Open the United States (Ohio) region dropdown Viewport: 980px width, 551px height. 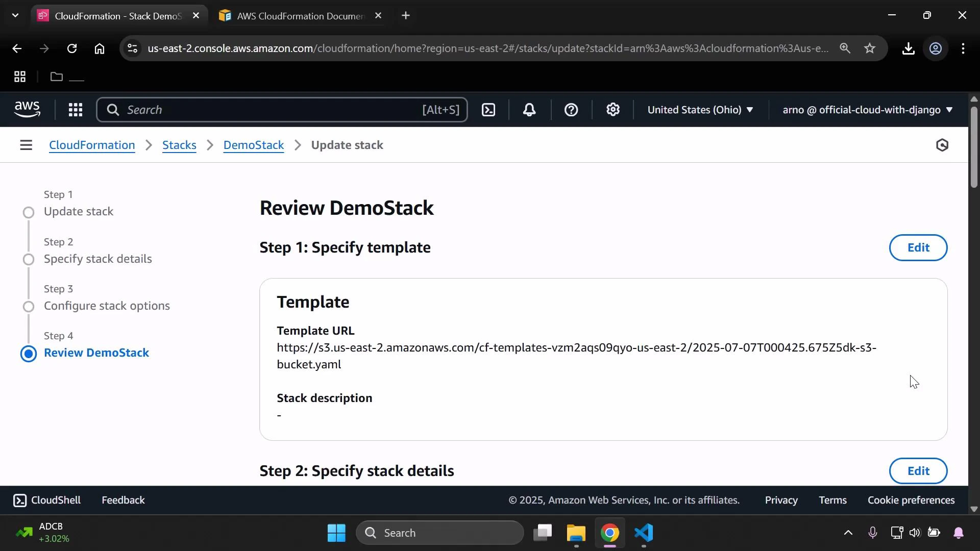tap(700, 110)
